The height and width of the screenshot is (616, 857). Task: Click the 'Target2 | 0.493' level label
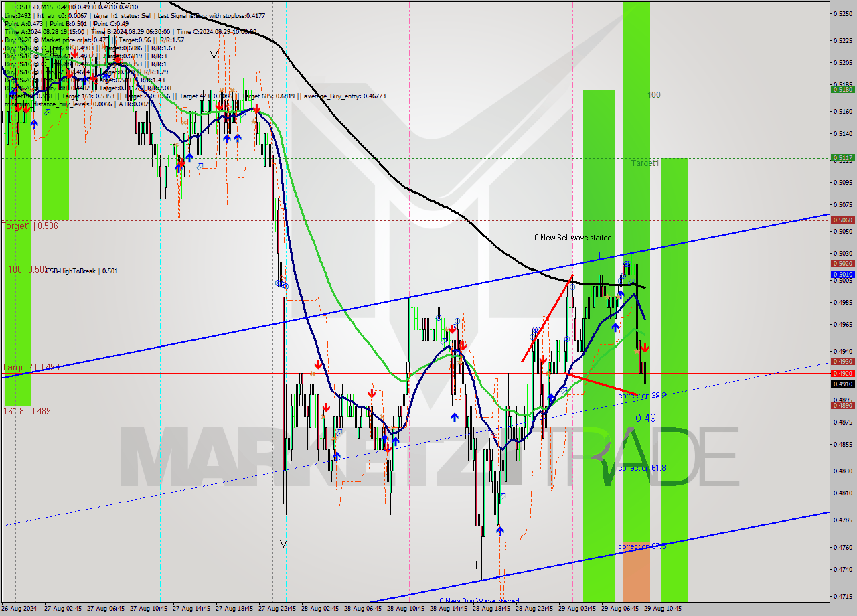[30, 367]
